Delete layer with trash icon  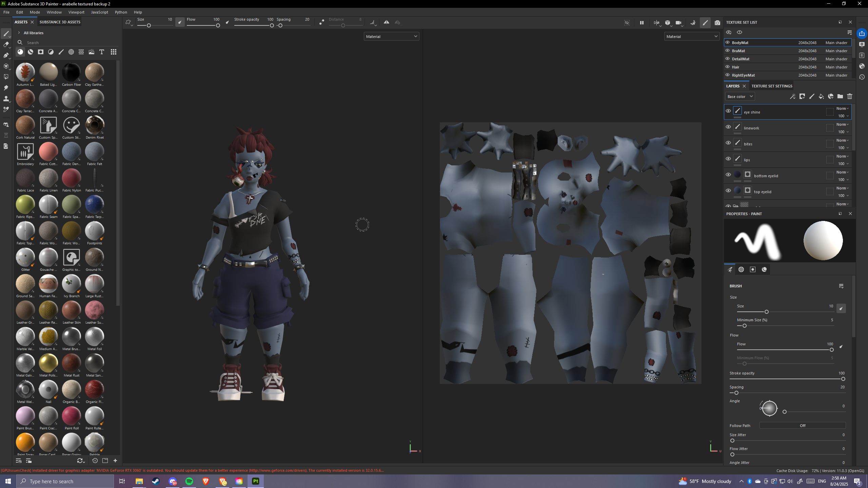tap(849, 97)
